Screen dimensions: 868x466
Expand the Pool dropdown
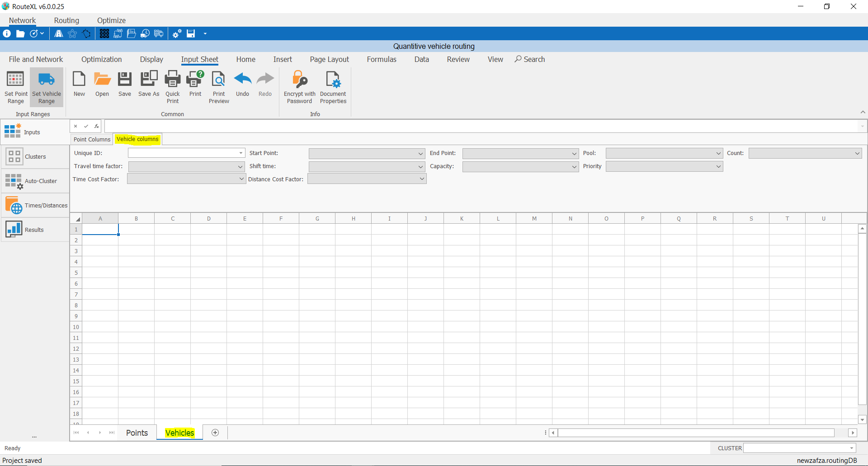click(x=718, y=154)
